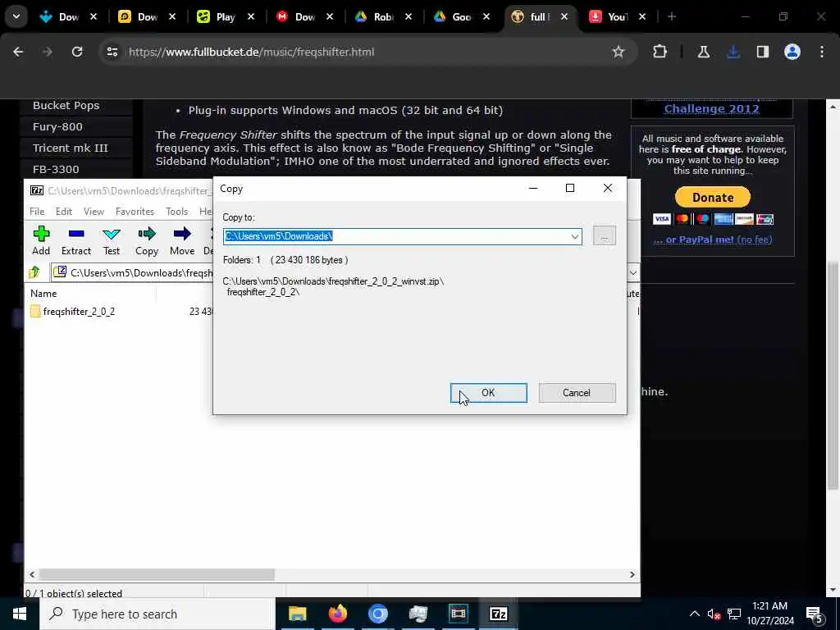
Task: Open Chrome Labs flask icon
Action: tap(703, 52)
